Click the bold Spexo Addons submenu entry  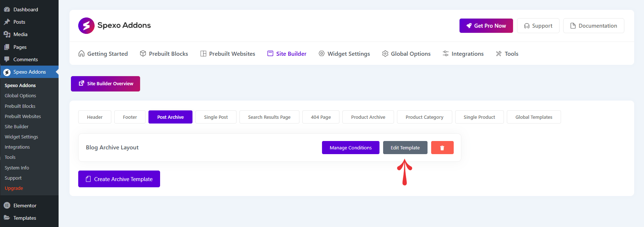click(20, 85)
